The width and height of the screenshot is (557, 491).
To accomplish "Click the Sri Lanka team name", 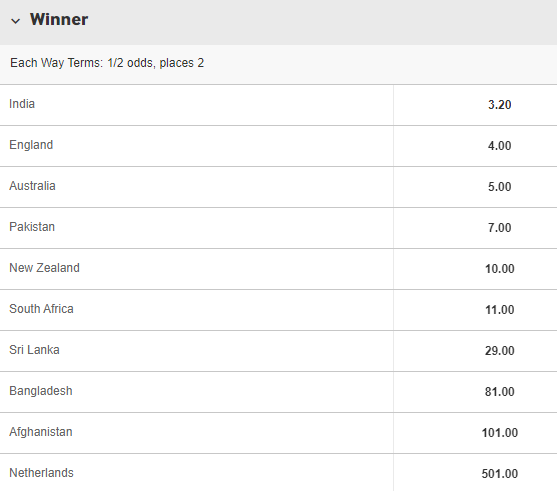I will (x=34, y=350).
